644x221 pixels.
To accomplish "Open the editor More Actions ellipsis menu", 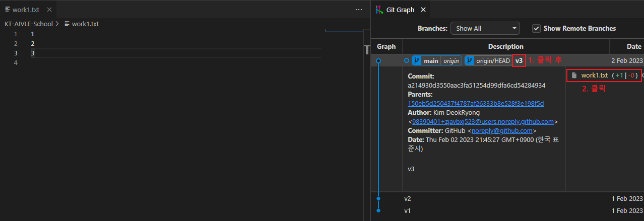I will coord(359,10).
